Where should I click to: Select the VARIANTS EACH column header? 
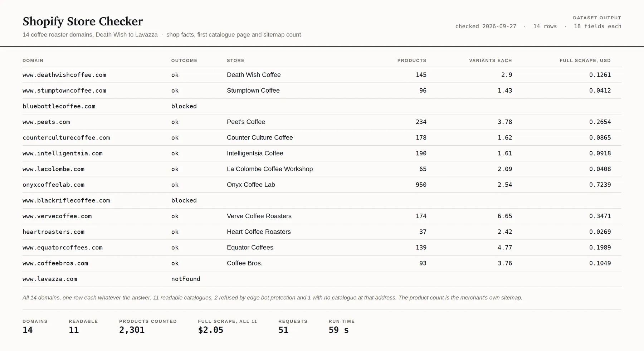[491, 60]
